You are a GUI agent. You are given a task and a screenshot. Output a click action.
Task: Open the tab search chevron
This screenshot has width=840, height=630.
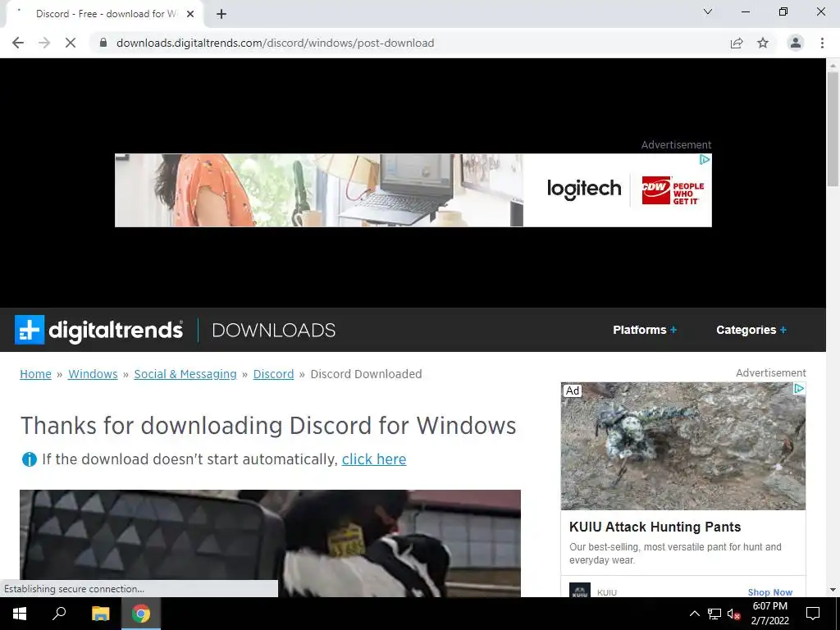click(708, 11)
